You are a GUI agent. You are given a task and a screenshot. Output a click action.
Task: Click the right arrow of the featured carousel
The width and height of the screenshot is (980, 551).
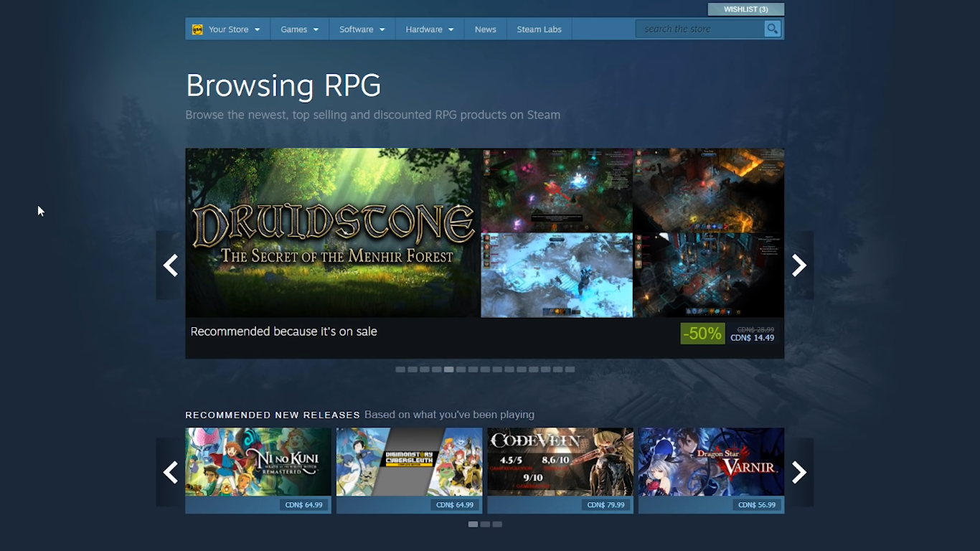[798, 265]
